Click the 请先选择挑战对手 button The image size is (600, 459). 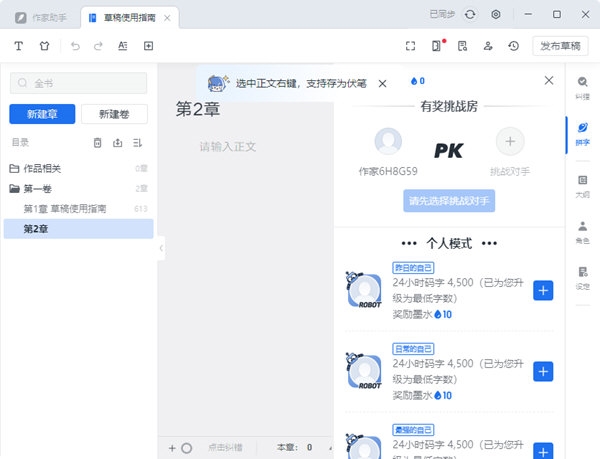click(x=449, y=200)
